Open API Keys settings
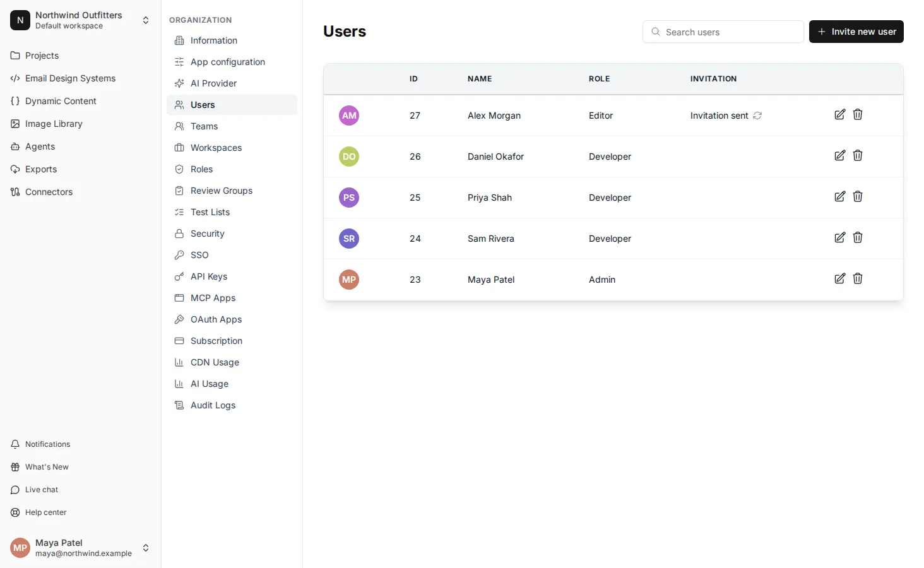Screen dimensions: 924x568 [x=232, y=276]
